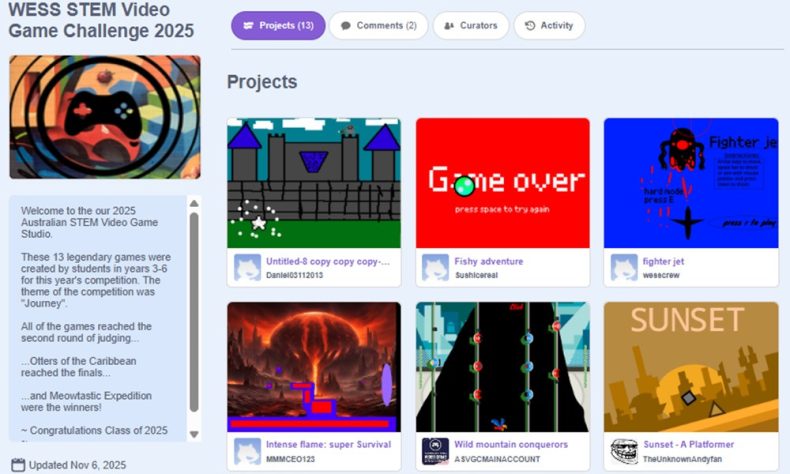Visit Sushicereal user profile

click(476, 276)
